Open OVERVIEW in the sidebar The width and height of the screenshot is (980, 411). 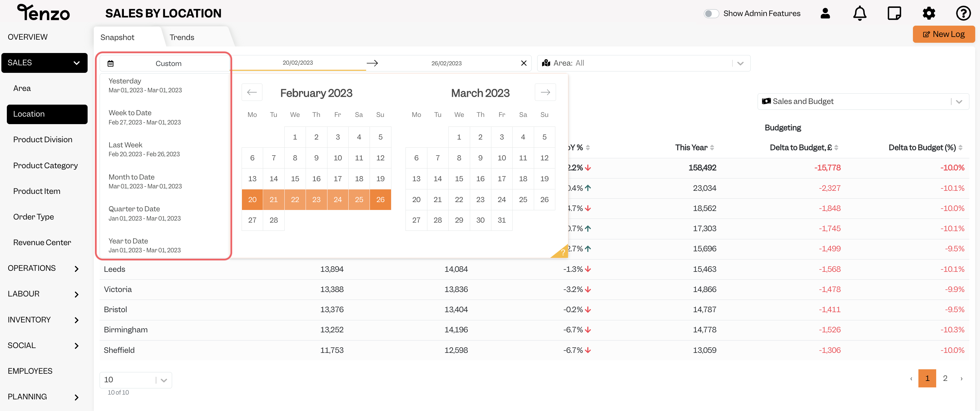click(27, 37)
